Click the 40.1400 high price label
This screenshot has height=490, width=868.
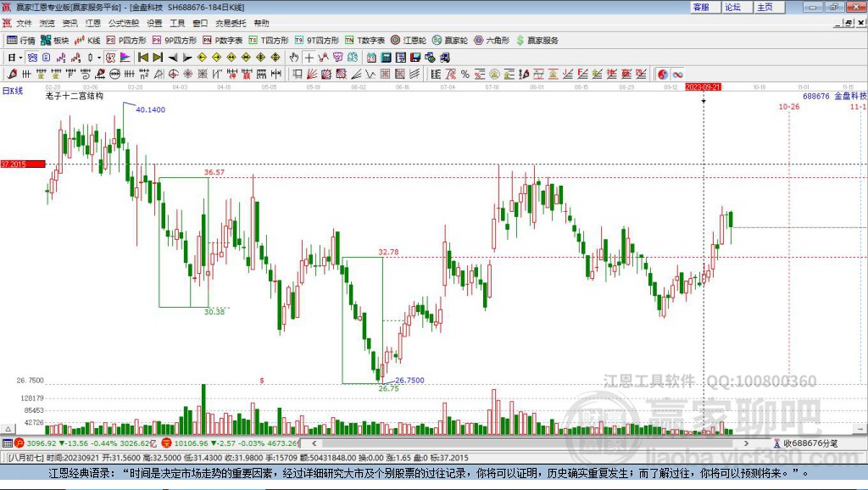pos(151,109)
